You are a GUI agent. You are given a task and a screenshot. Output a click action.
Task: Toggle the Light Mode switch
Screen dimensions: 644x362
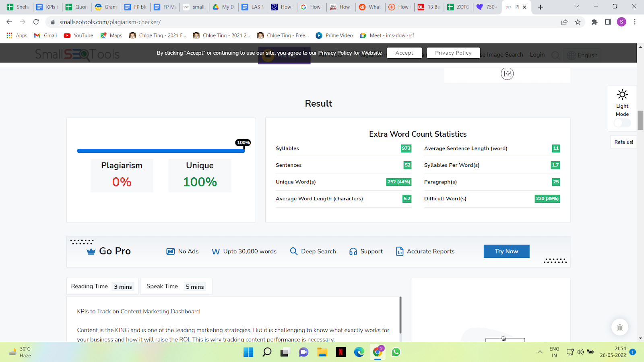[x=622, y=123]
